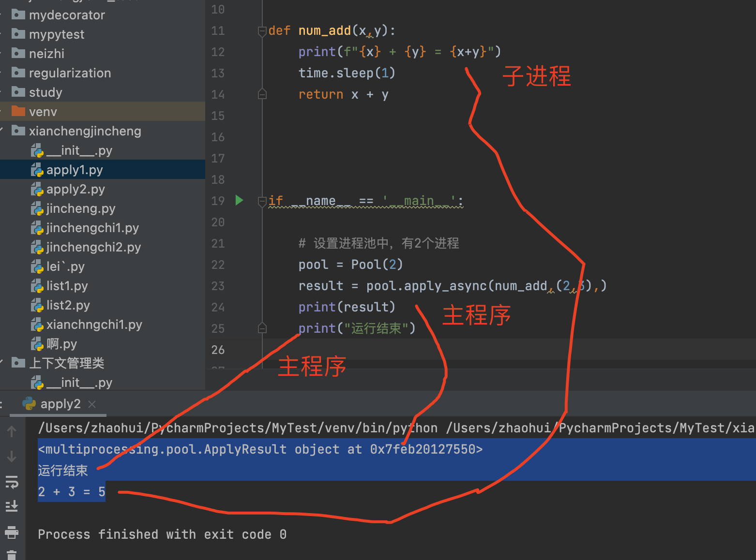Click the Python file icon of jincheng.py

click(37, 208)
